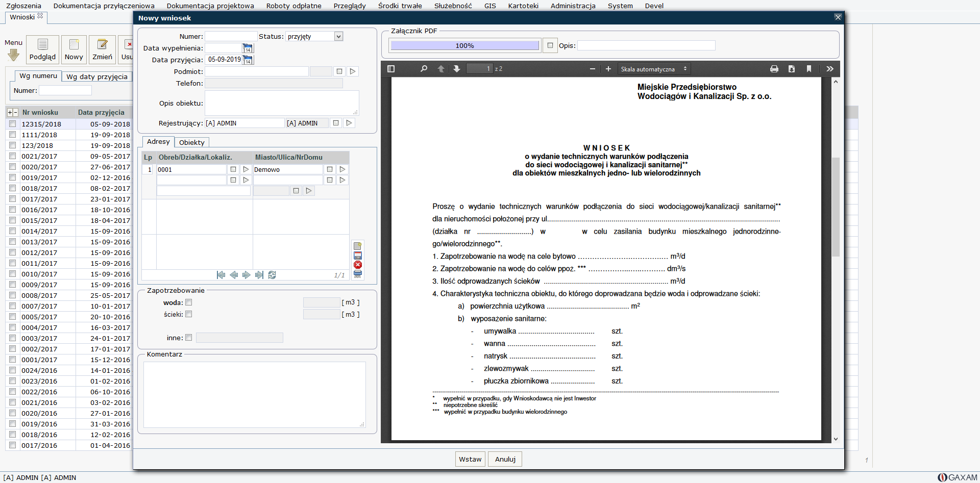Image resolution: width=980 pixels, height=483 pixels.
Task: Click the Anuluj button
Action: (x=505, y=459)
